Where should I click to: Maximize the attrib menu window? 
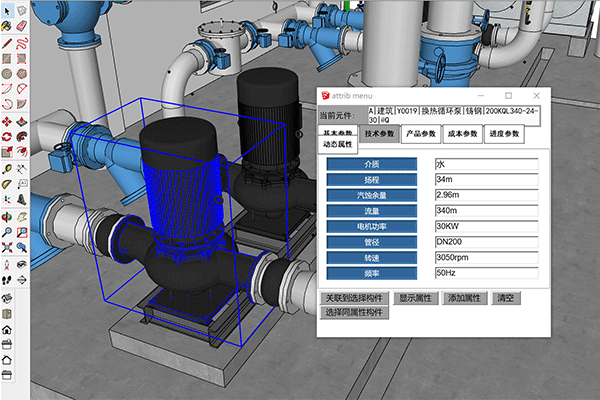point(509,95)
